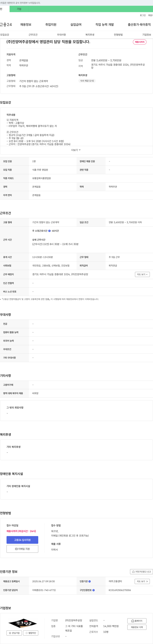Open the company 홈페이지 button
Viewport: 153px width, 644px height.
(x=137, y=621)
